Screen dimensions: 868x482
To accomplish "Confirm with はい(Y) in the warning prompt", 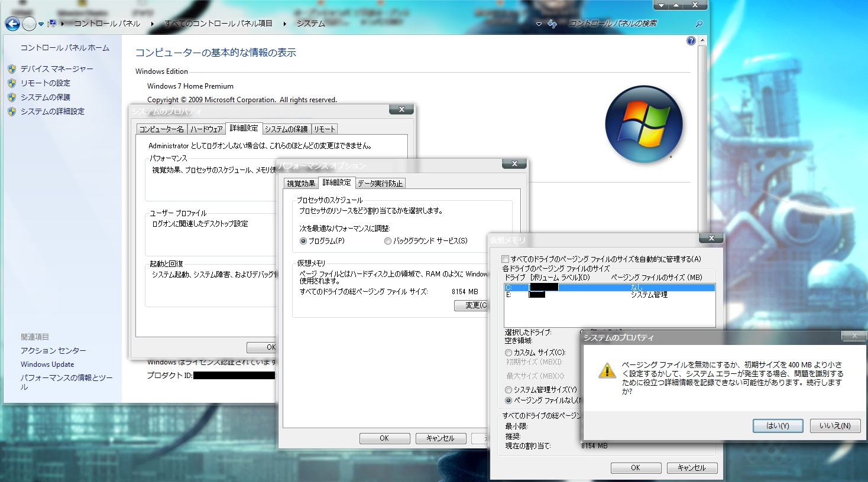I will 778,426.
